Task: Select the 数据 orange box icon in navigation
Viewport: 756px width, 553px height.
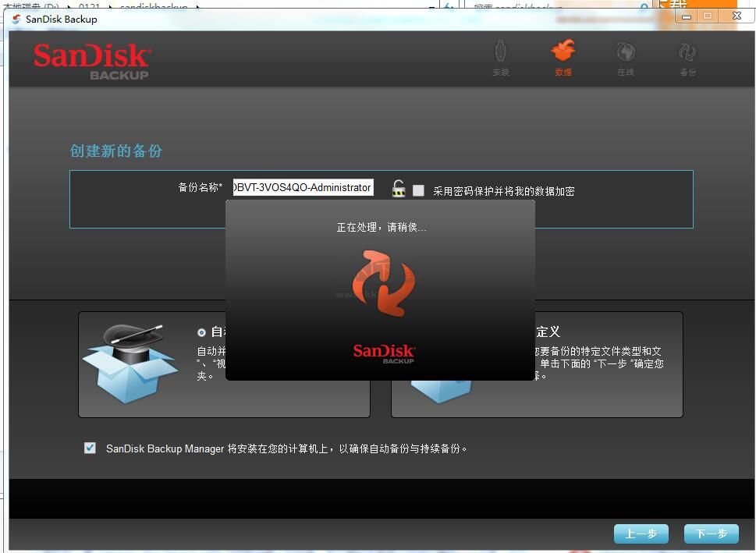Action: [x=563, y=53]
